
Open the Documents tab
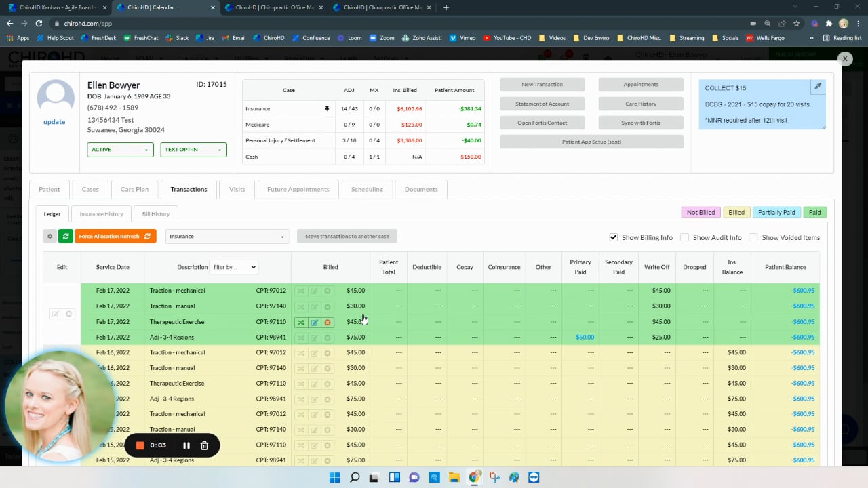421,189
